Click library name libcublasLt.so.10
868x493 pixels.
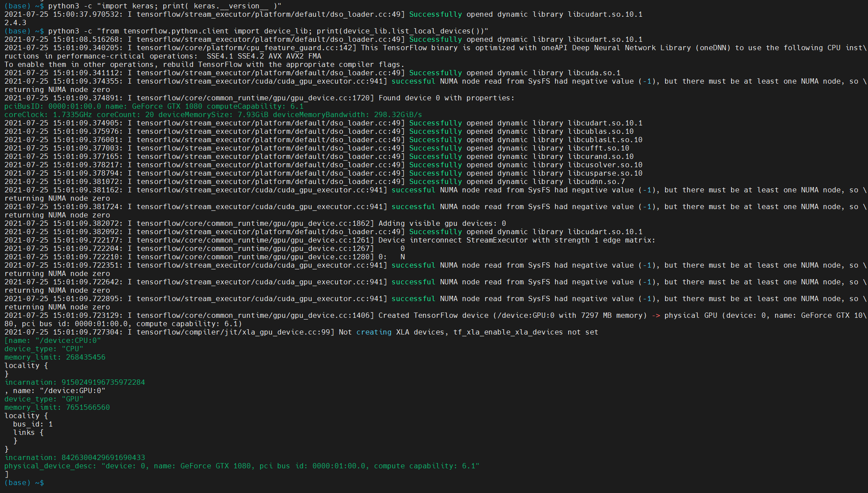605,140
